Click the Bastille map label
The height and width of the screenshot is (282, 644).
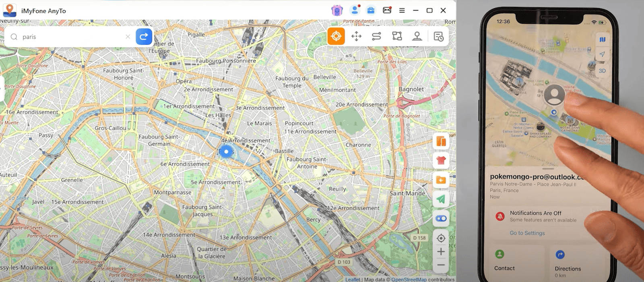tap(284, 151)
